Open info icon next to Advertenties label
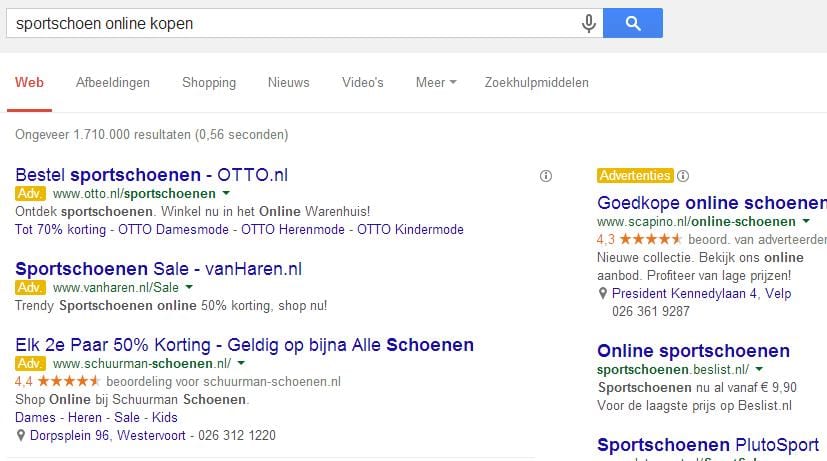The image size is (827, 461). pyautogui.click(x=683, y=176)
